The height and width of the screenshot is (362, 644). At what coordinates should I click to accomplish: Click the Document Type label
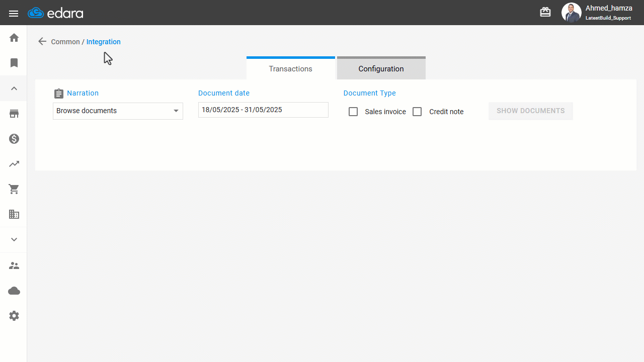click(x=370, y=93)
